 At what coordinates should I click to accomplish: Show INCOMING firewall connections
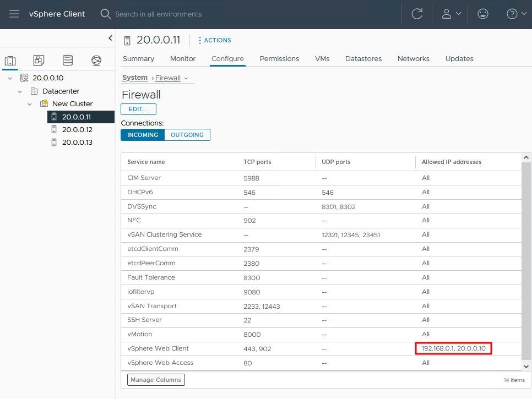(143, 135)
